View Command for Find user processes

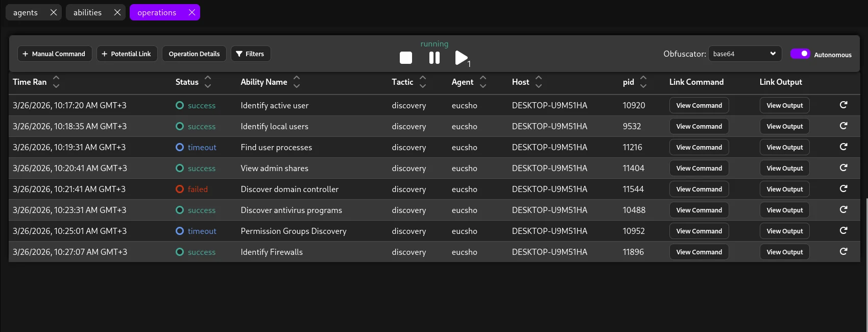click(699, 147)
